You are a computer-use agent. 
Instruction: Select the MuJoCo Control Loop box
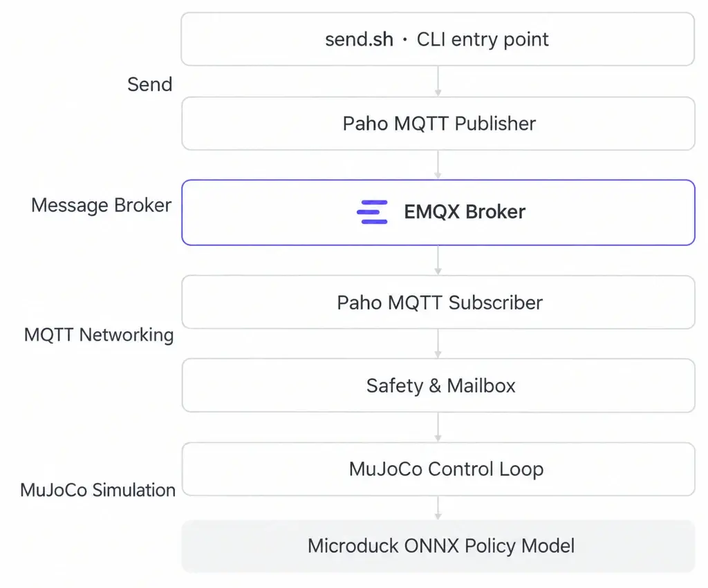(438, 469)
